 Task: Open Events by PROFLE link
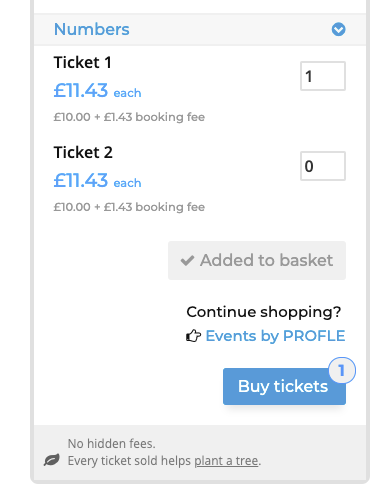coord(275,336)
